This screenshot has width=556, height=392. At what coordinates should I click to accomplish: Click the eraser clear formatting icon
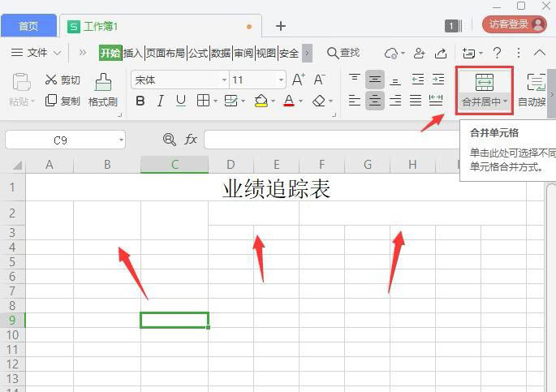coord(319,101)
